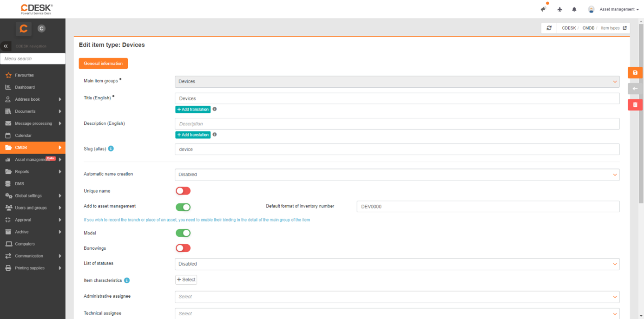Disable Add to asset management toggle
644x319 pixels.
tap(183, 207)
